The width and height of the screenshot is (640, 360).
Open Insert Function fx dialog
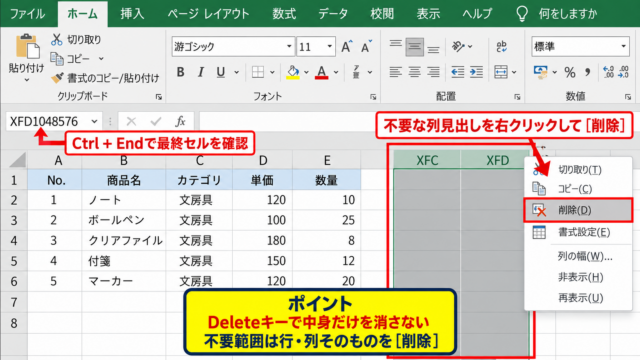coord(180,121)
